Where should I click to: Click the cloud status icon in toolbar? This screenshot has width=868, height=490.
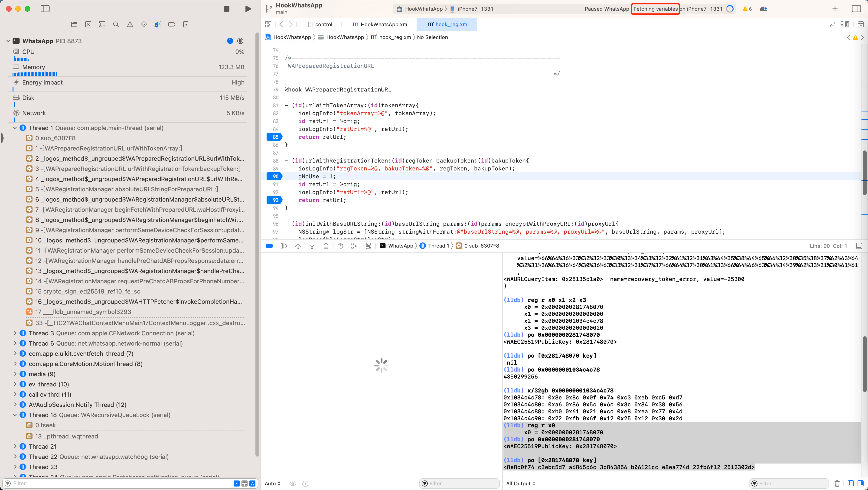click(x=764, y=9)
